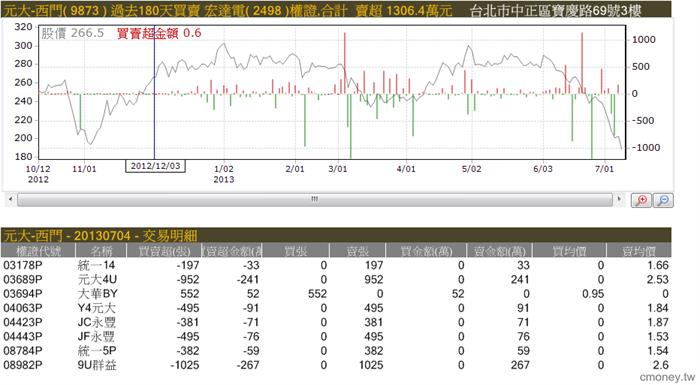The image size is (700, 385).
Task: Click the scrollbar right arrow
Action: pos(619,199)
